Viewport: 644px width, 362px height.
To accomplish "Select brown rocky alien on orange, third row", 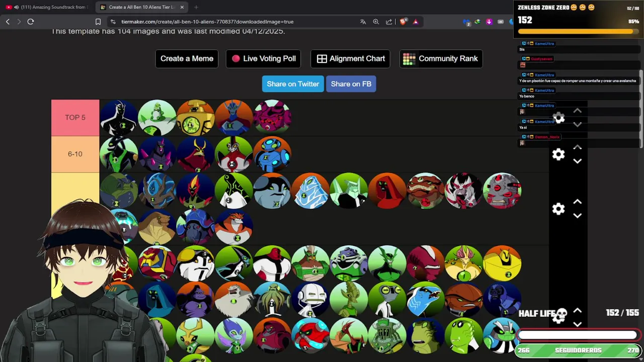I will [x=425, y=191].
